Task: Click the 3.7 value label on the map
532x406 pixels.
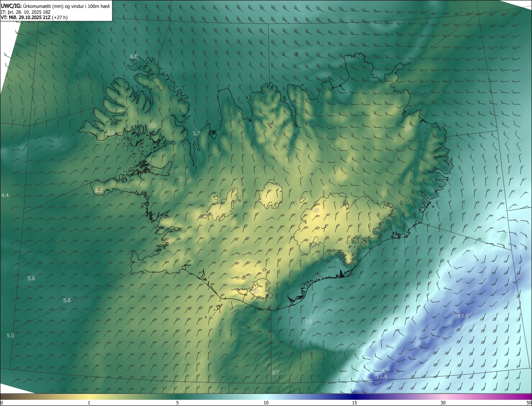Action: 275,372
